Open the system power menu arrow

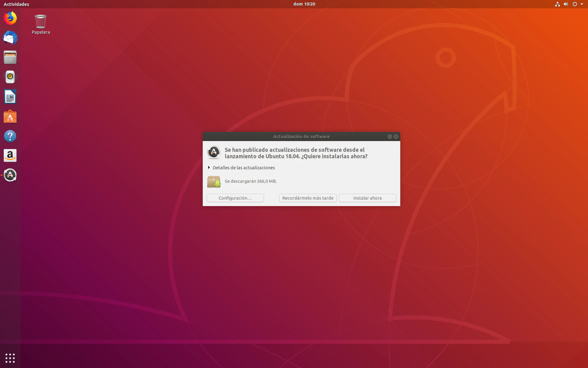[x=582, y=4]
